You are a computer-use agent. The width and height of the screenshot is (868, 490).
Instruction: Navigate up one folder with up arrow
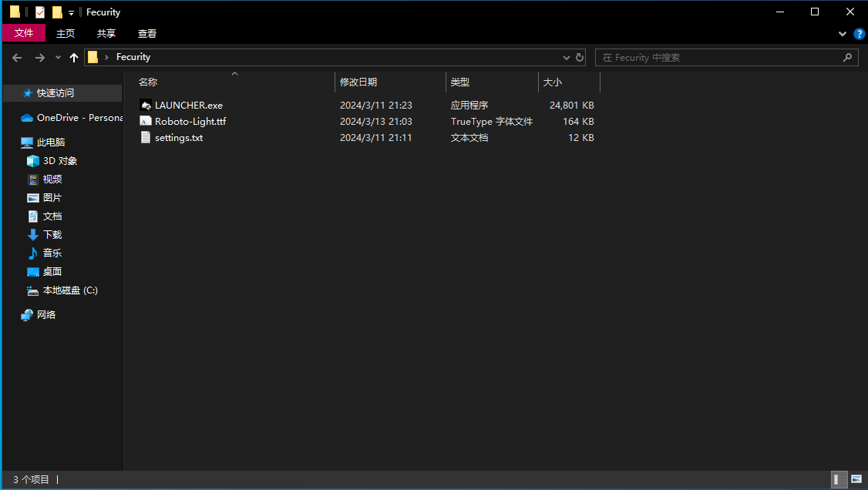tap(74, 58)
